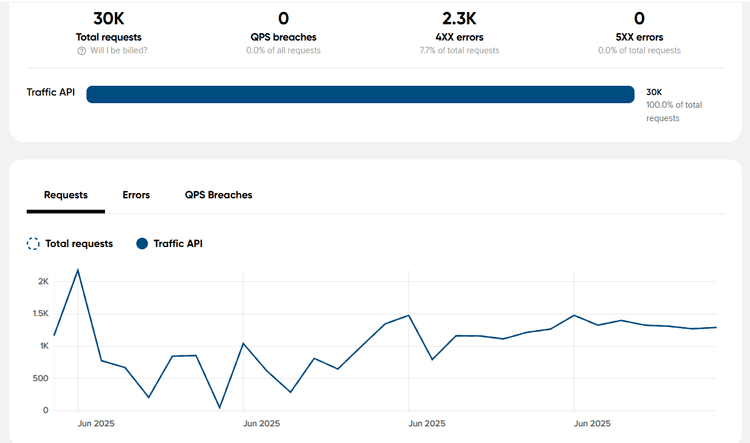750x443 pixels.
Task: Open the "Will I be billed?" link
Action: point(122,51)
